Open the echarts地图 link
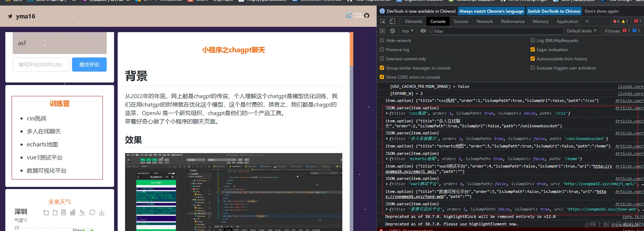Image resolution: width=644 pixels, height=231 pixels. pyautogui.click(x=42, y=145)
